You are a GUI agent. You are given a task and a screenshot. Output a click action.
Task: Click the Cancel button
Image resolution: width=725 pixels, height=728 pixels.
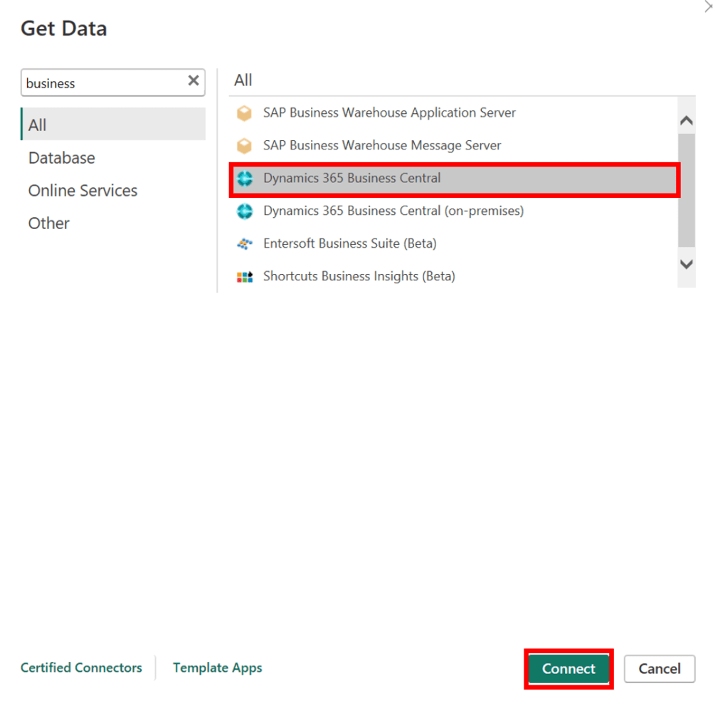pyautogui.click(x=659, y=668)
